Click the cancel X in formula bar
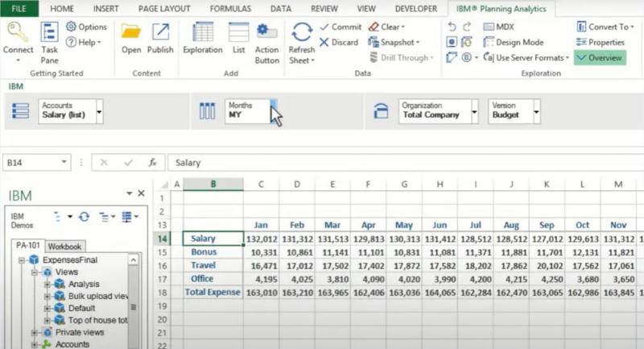The image size is (644, 349). point(104,163)
